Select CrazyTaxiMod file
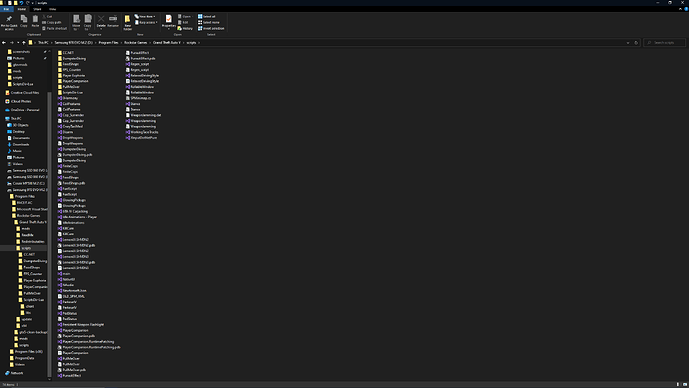 (x=70, y=127)
